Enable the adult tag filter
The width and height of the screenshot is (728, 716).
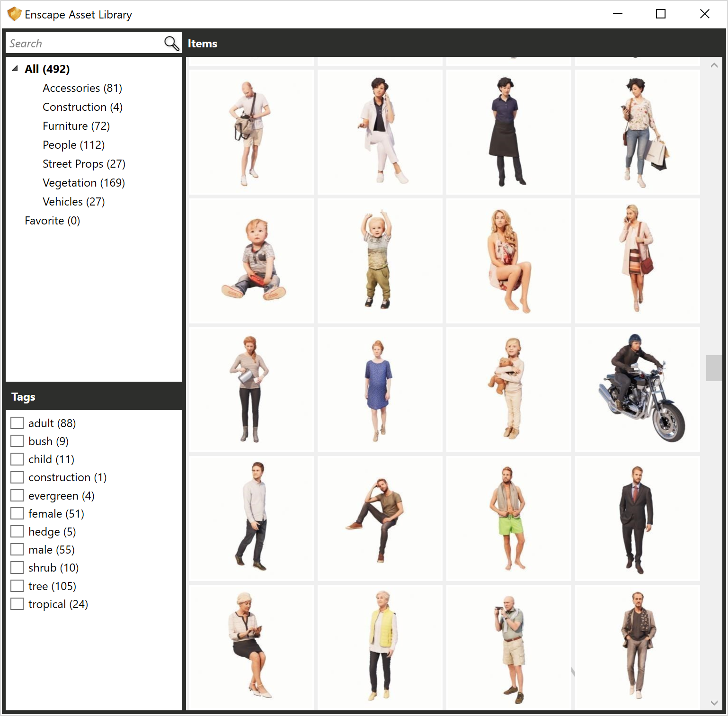[17, 422]
